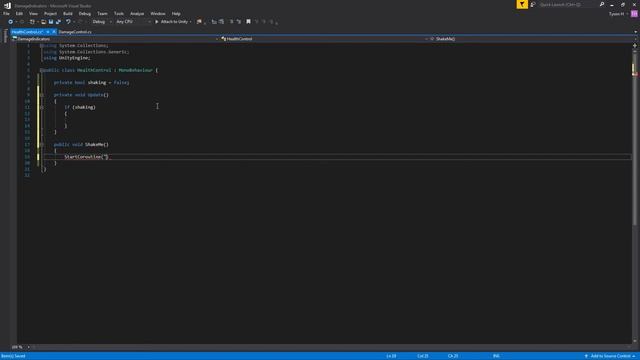Screen dimensions: 640x360
Task: Collapse the using directives outline
Action: click(42, 46)
